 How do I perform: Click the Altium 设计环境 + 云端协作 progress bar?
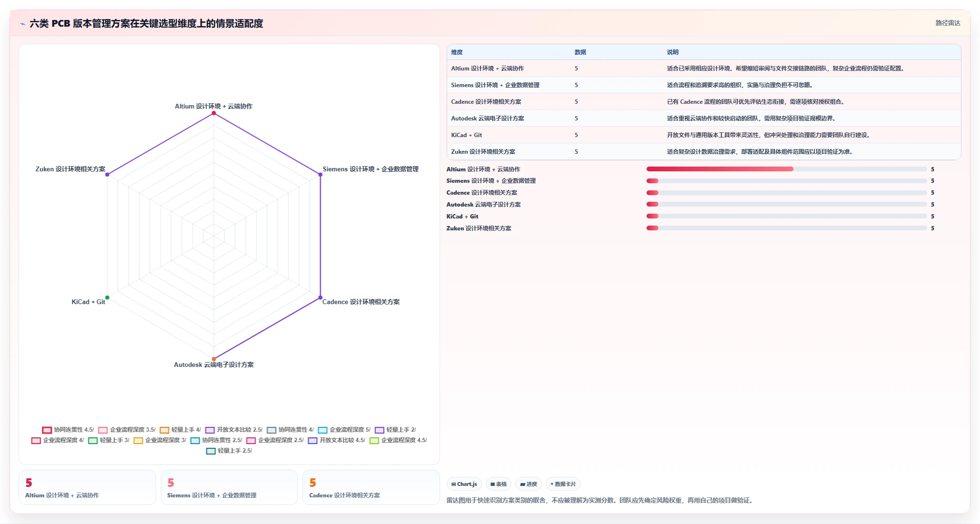coord(786,169)
